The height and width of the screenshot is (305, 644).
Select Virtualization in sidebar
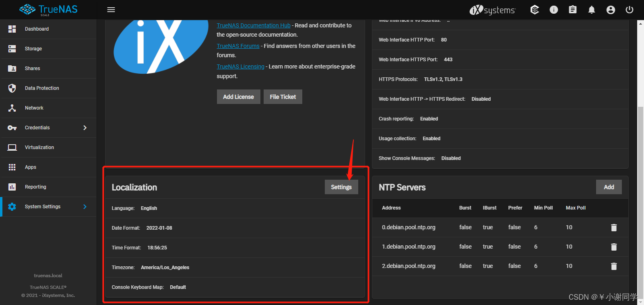coord(48,147)
